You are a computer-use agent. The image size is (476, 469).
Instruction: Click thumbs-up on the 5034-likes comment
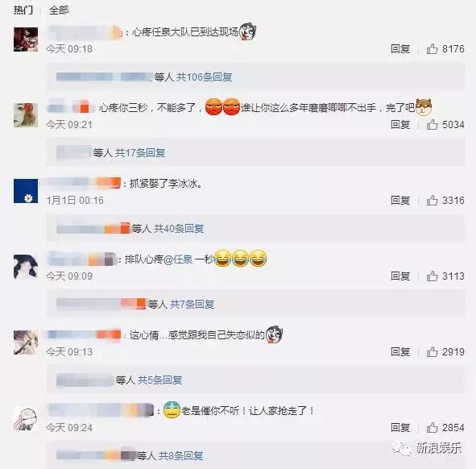pos(432,124)
